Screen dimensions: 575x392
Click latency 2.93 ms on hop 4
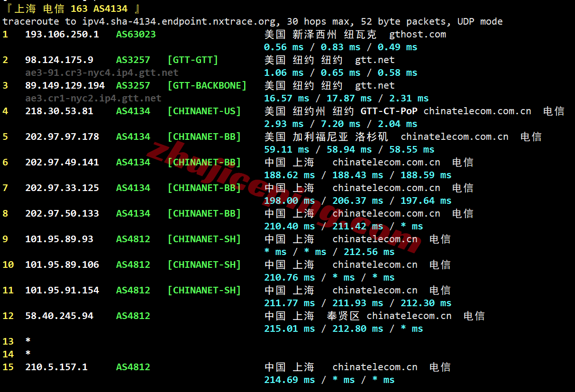pyautogui.click(x=284, y=124)
